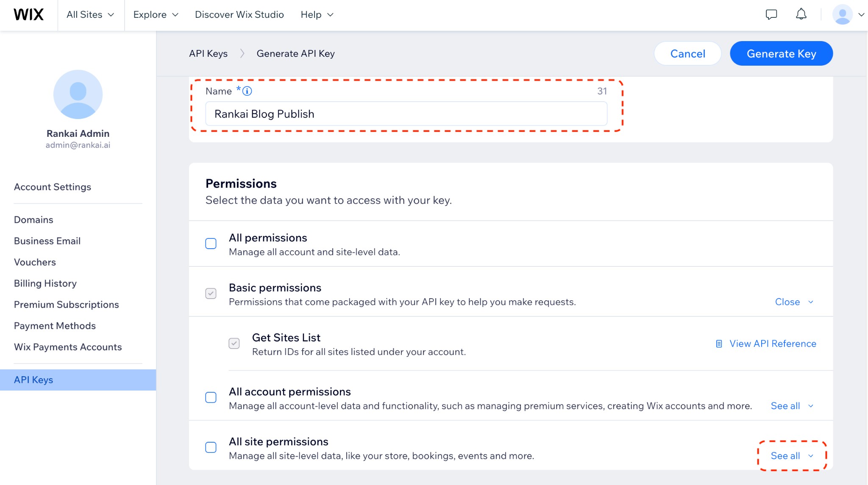This screenshot has height=485, width=868.
Task: Expand See all for All site permissions
Action: (791, 456)
